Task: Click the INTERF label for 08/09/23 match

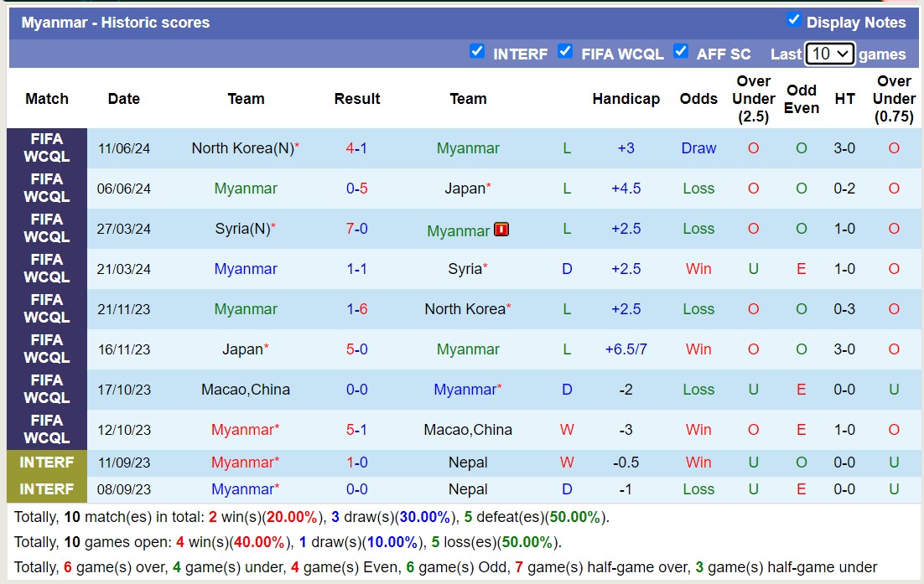Action: click(47, 489)
